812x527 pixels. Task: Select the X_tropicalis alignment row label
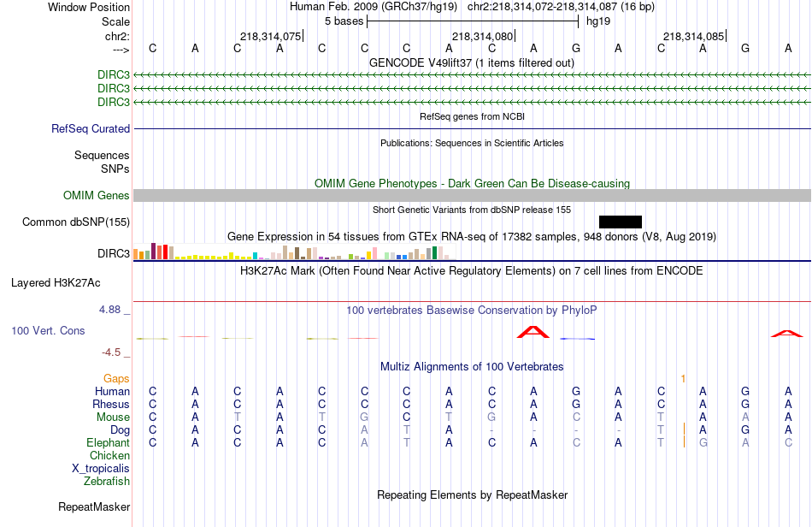coord(101,469)
